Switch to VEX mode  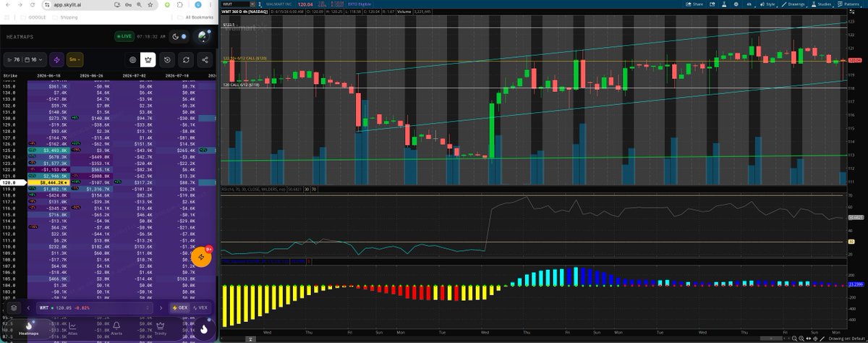pyautogui.click(x=200, y=308)
